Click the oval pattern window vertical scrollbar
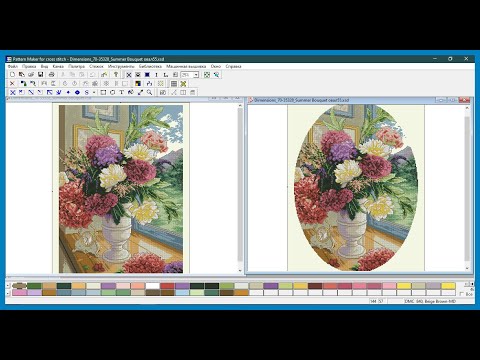Viewport: 480px width, 360px height. coord(467,188)
